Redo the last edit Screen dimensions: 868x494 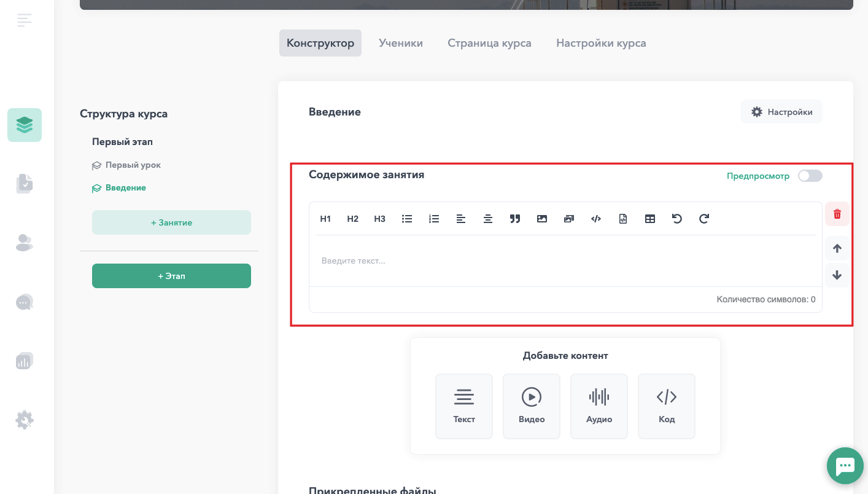[704, 219]
